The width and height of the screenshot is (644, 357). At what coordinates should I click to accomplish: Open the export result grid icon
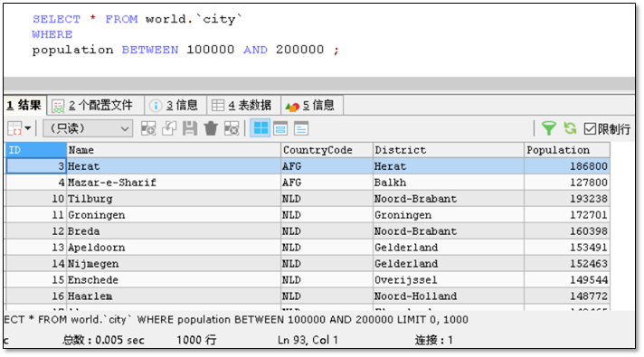tap(14, 129)
